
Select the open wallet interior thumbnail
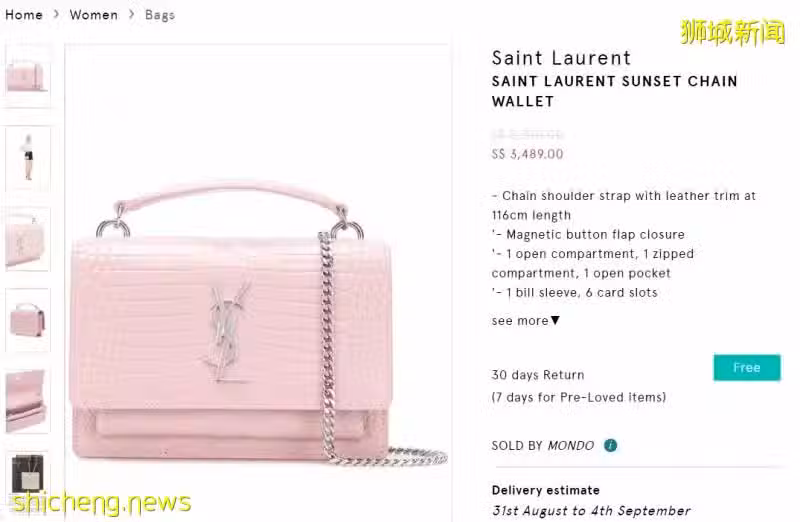[28, 401]
